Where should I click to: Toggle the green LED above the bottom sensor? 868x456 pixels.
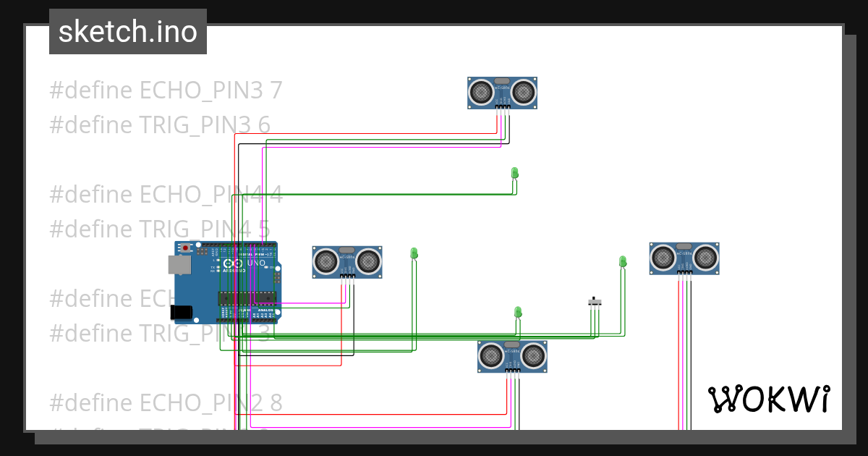[x=518, y=312]
